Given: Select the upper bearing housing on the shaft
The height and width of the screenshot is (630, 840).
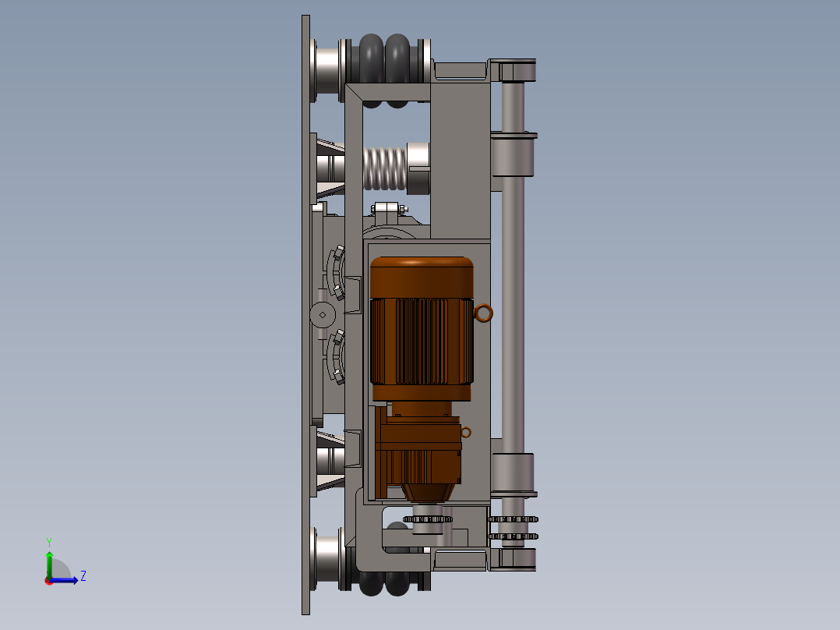Looking at the screenshot, I should click(514, 155).
